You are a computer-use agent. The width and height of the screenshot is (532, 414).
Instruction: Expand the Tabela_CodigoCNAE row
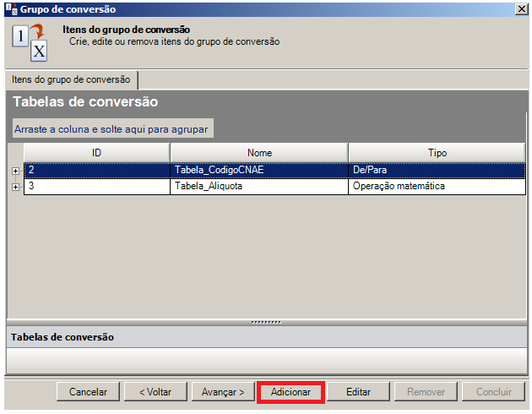pos(15,171)
